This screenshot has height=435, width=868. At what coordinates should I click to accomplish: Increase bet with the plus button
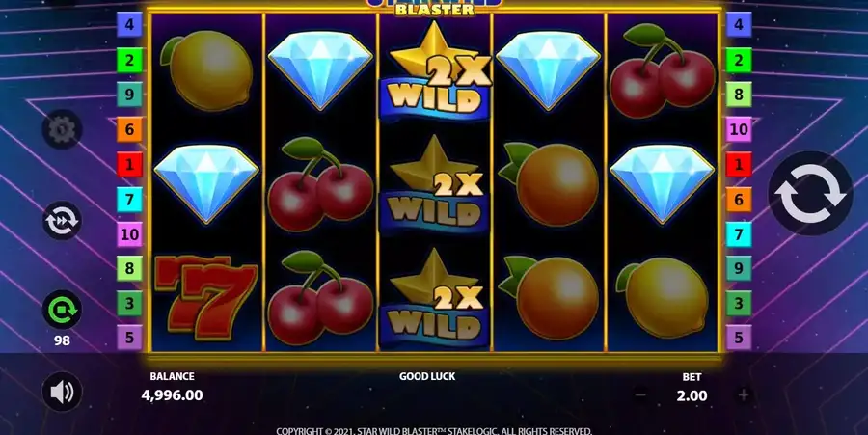click(744, 395)
